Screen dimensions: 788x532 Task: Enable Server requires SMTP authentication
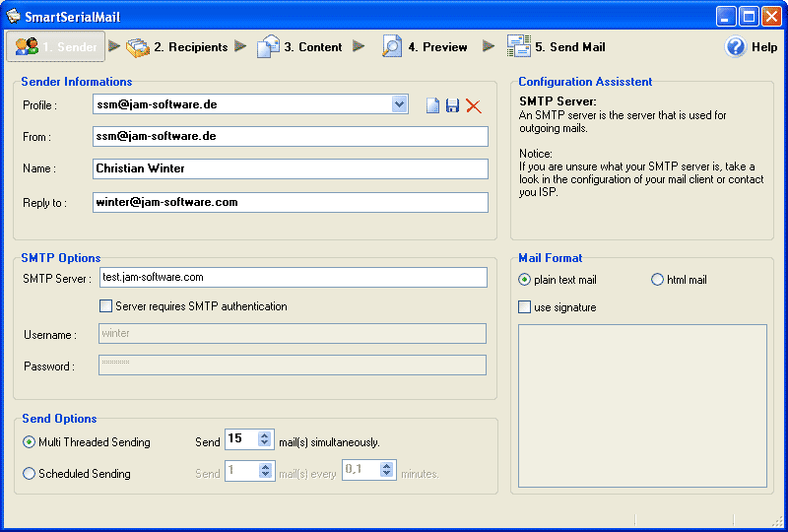(x=105, y=305)
